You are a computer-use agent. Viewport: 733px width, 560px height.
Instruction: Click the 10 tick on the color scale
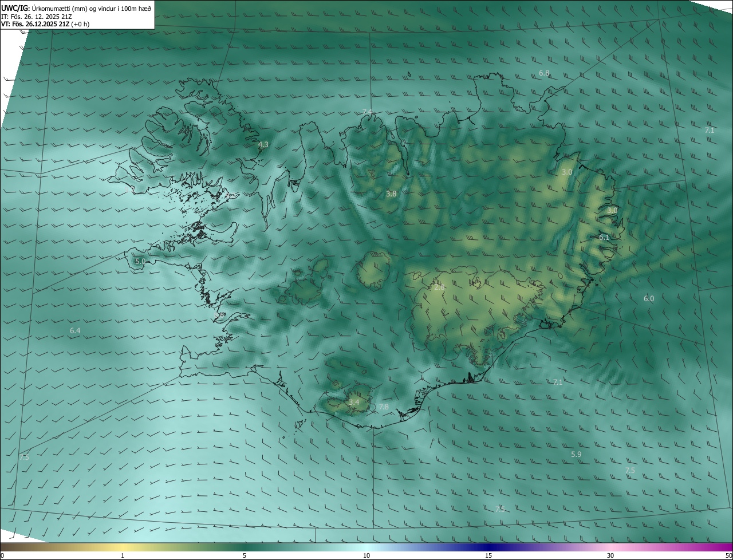366,555
